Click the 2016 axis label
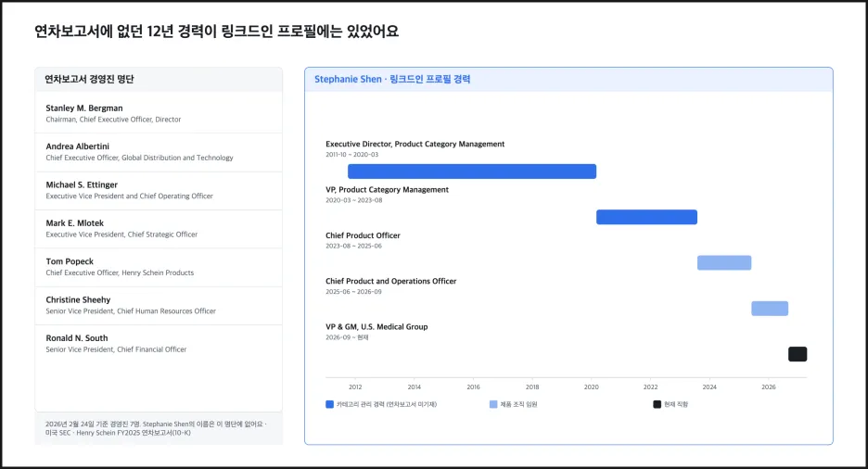This screenshot has width=868, height=469. coord(473,387)
